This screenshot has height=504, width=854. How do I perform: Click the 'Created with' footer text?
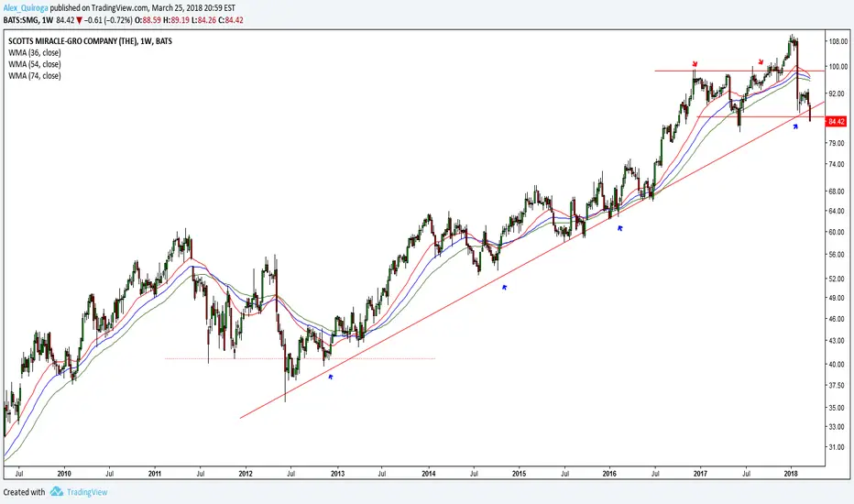click(x=25, y=492)
